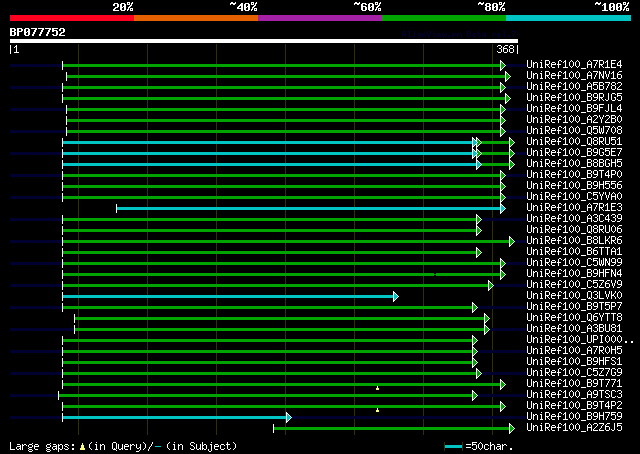Click the UniRef100_A7R0H5 hit label
640x454 pixels.
click(574, 351)
